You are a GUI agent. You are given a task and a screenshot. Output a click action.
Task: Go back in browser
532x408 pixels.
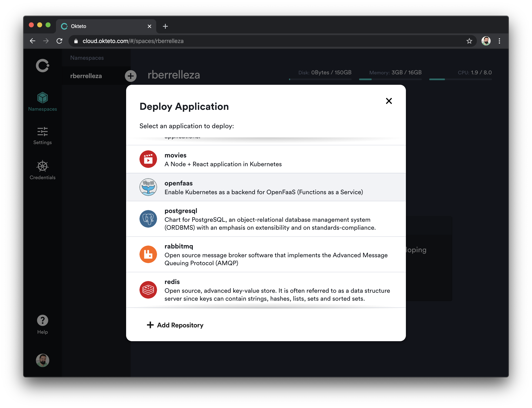(x=33, y=41)
